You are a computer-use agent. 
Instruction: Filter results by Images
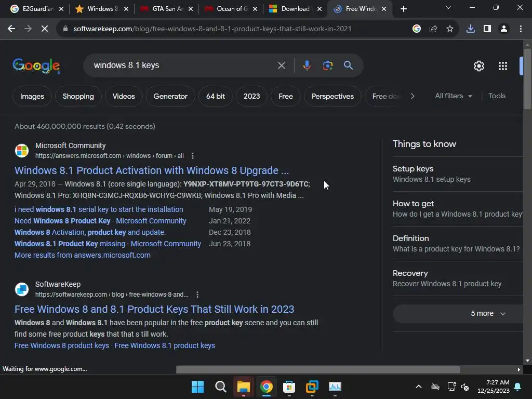[x=32, y=96]
